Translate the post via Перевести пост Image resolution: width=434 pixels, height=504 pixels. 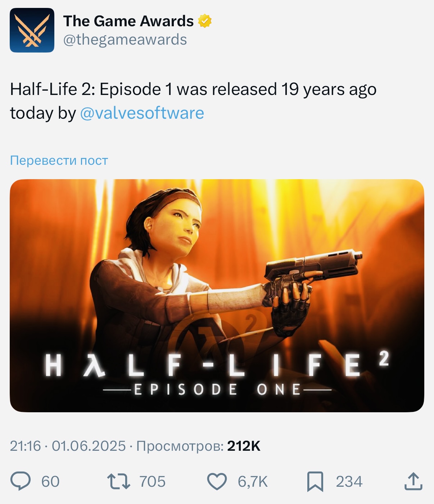(x=59, y=160)
